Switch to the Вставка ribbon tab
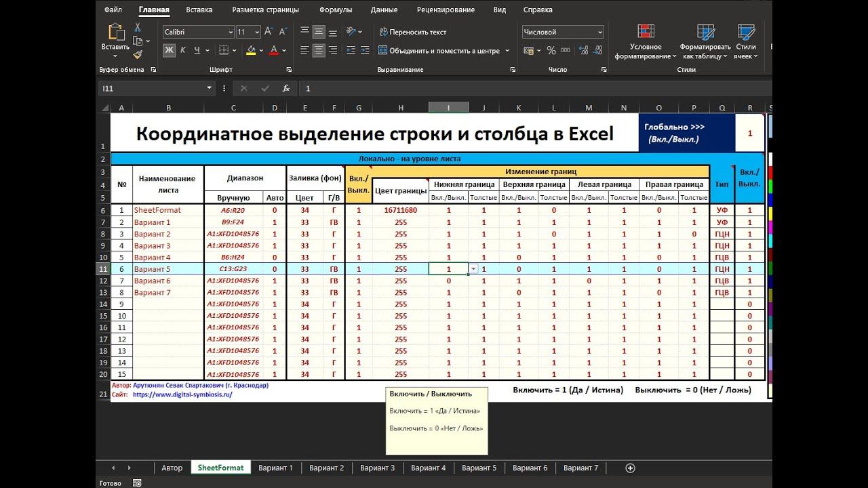Viewport: 868px width, 488px height. click(199, 10)
